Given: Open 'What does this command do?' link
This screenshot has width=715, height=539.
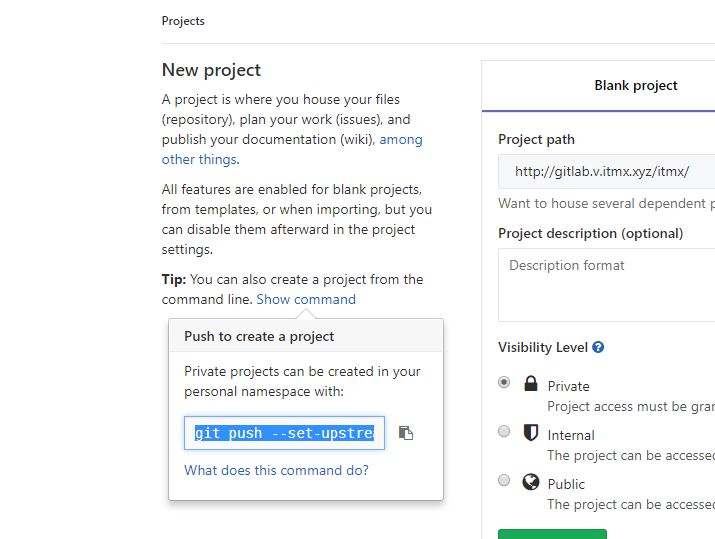Looking at the screenshot, I should click(276, 470).
